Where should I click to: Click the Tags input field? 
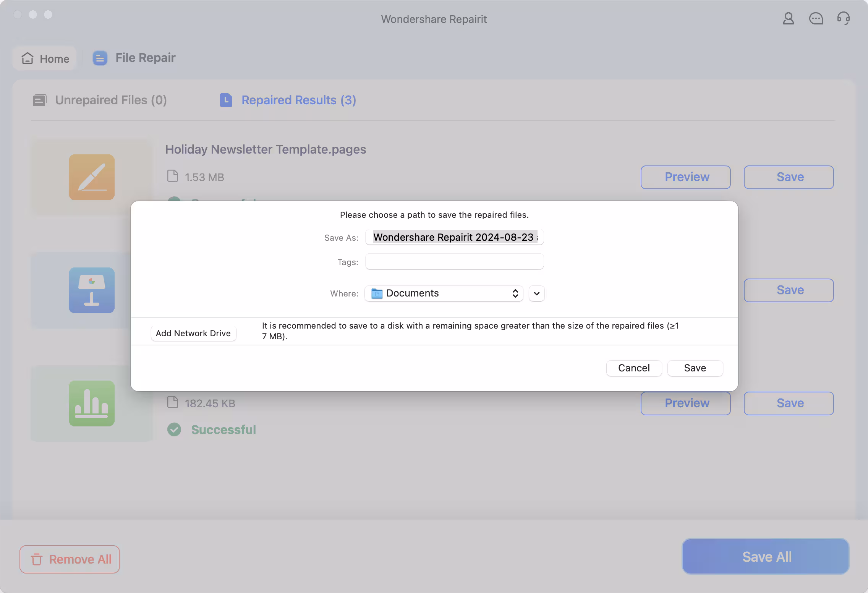click(455, 262)
